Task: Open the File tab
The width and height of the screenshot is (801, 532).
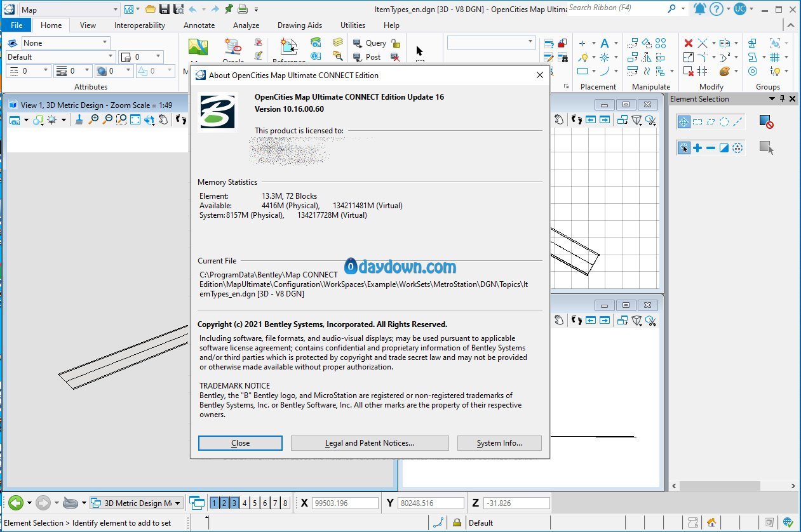Action: 17,25
